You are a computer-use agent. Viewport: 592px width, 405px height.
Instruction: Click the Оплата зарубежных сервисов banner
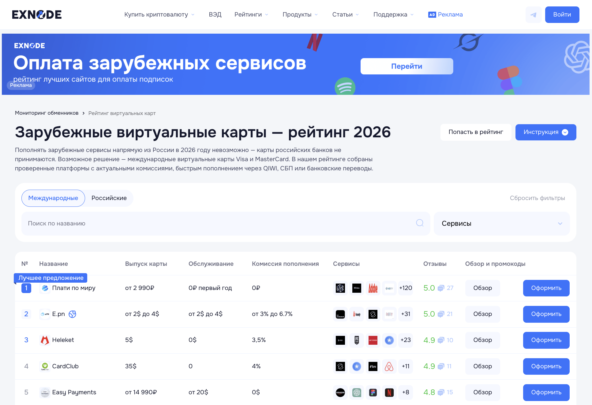click(x=296, y=64)
